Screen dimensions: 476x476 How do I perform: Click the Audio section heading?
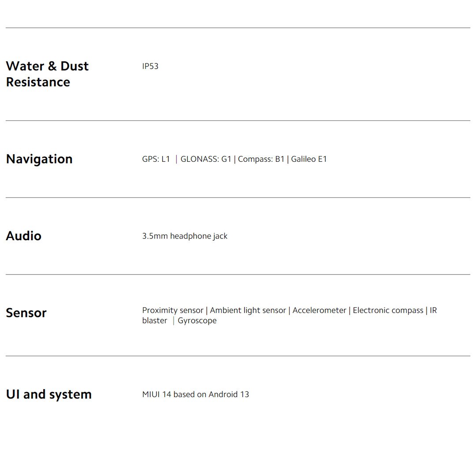click(x=24, y=236)
